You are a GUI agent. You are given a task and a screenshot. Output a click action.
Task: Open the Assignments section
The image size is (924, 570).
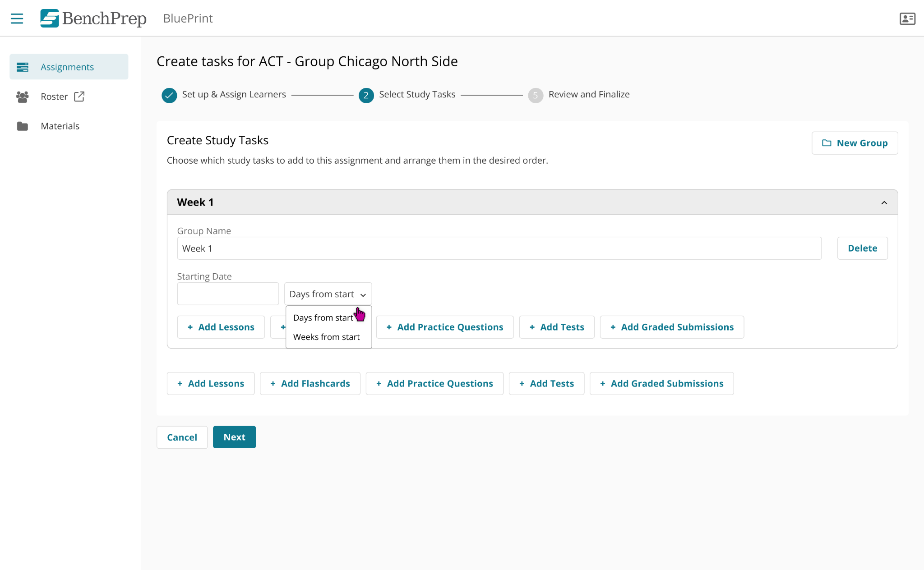69,67
